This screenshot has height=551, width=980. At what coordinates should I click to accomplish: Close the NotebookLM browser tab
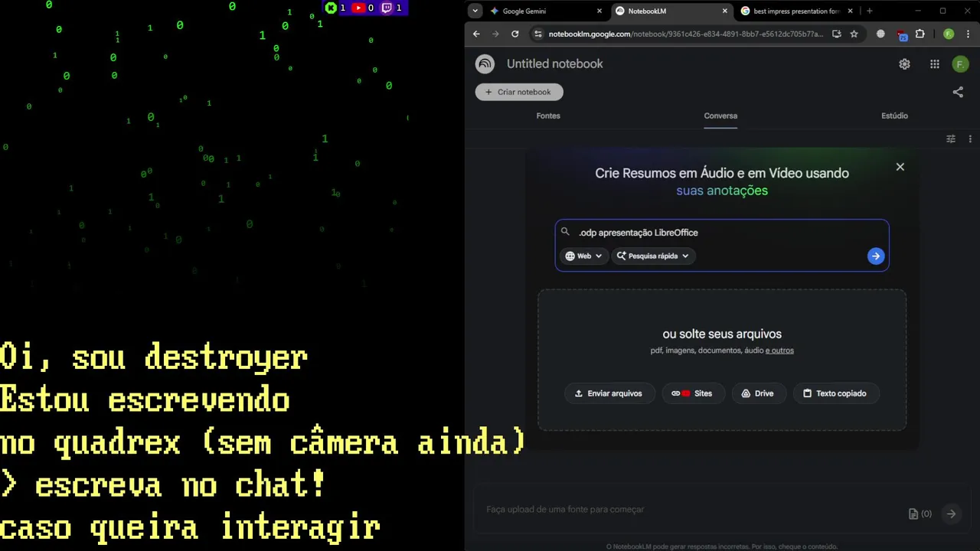725,11
